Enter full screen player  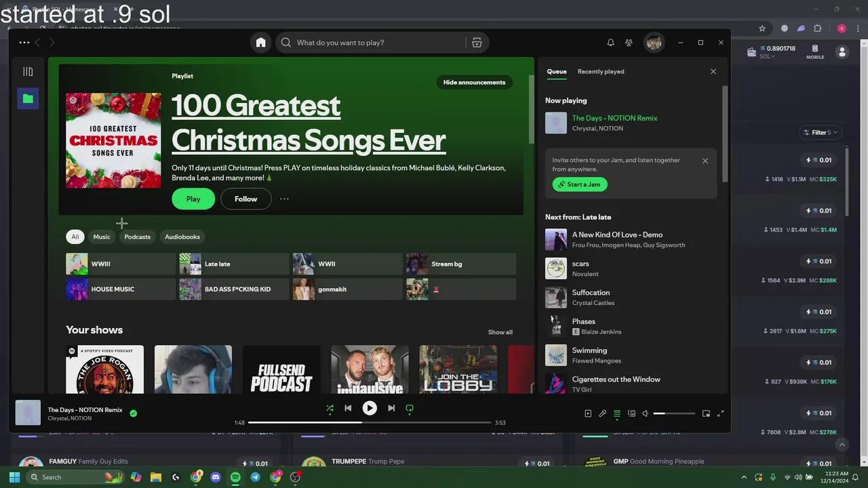click(x=721, y=413)
